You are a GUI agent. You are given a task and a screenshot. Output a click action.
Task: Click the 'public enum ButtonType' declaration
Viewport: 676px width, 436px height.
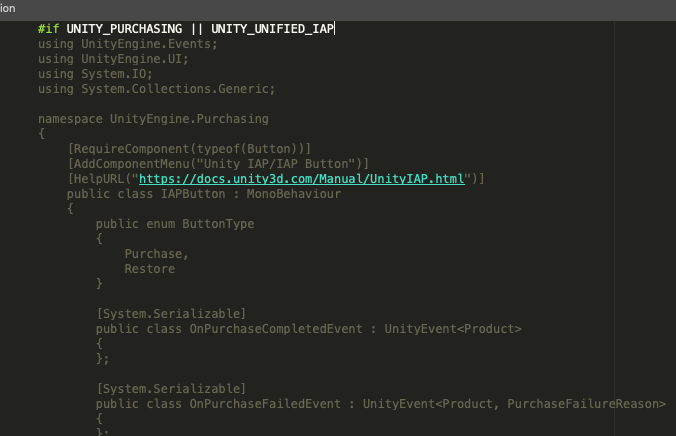(175, 224)
